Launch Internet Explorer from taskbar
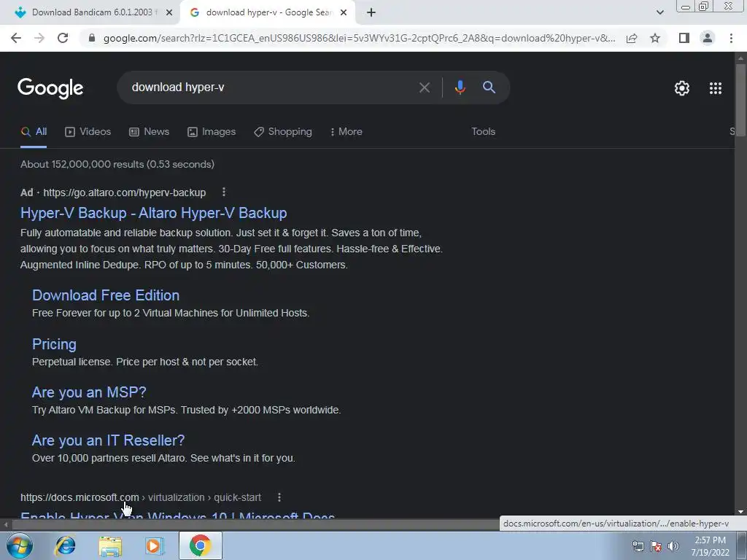 pos(65,545)
